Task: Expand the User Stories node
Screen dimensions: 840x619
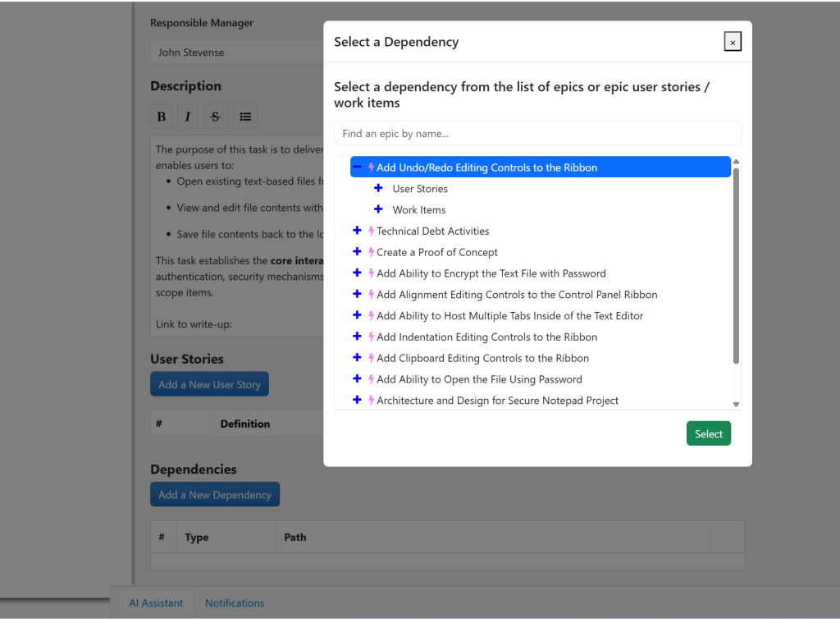Action: pyautogui.click(x=378, y=189)
